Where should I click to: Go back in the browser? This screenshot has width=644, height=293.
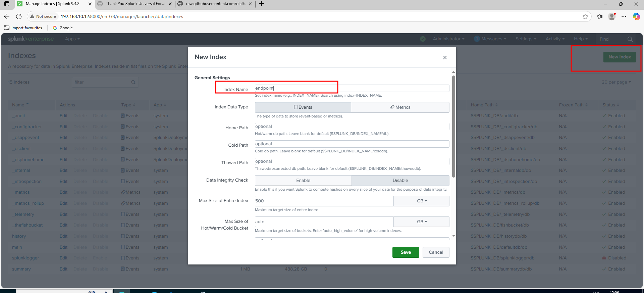pos(7,16)
